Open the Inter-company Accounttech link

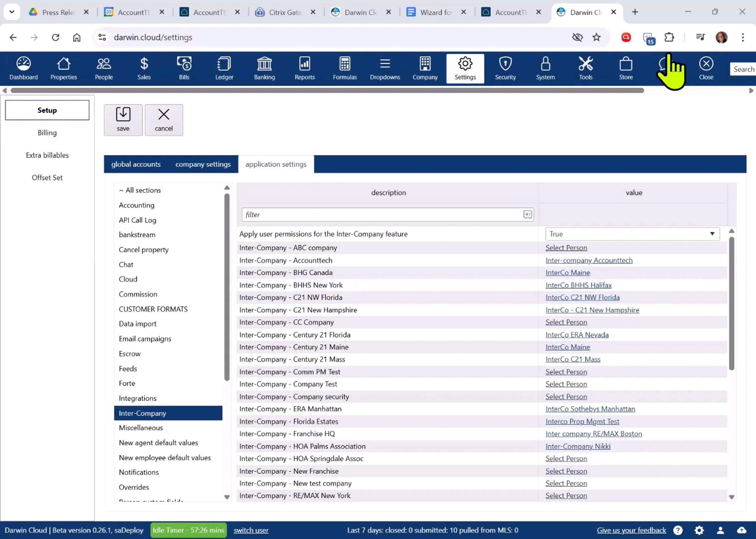[589, 260]
